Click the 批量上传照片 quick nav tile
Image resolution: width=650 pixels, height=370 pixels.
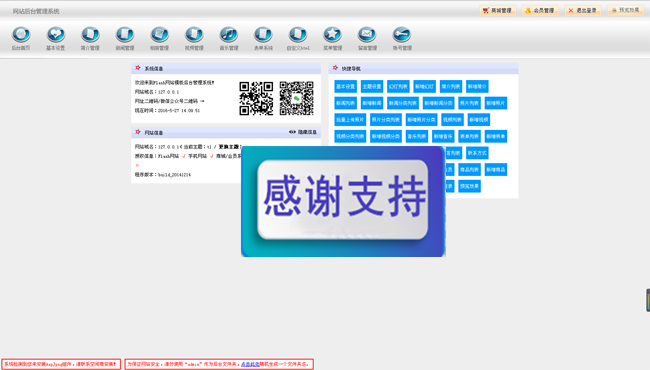pos(350,120)
